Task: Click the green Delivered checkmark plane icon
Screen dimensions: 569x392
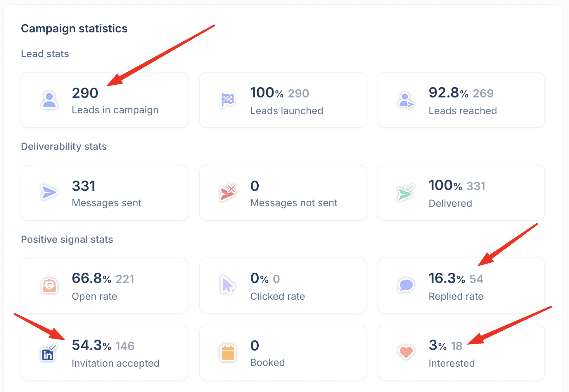Action: pyautogui.click(x=406, y=192)
